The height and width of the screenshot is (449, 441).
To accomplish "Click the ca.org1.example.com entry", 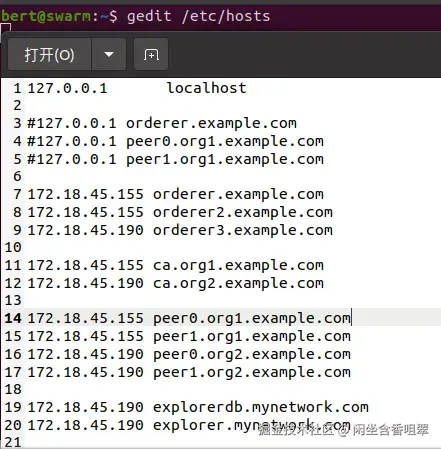I will [238, 266].
